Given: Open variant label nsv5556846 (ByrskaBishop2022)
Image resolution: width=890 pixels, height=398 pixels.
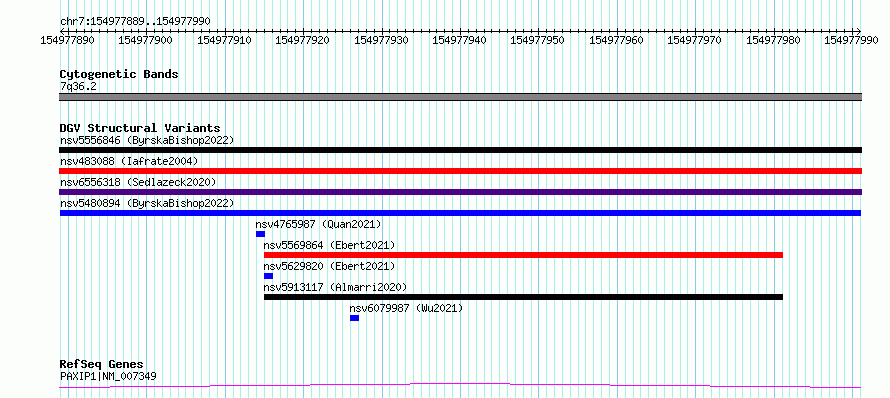Looking at the screenshot, I should (x=147, y=140).
